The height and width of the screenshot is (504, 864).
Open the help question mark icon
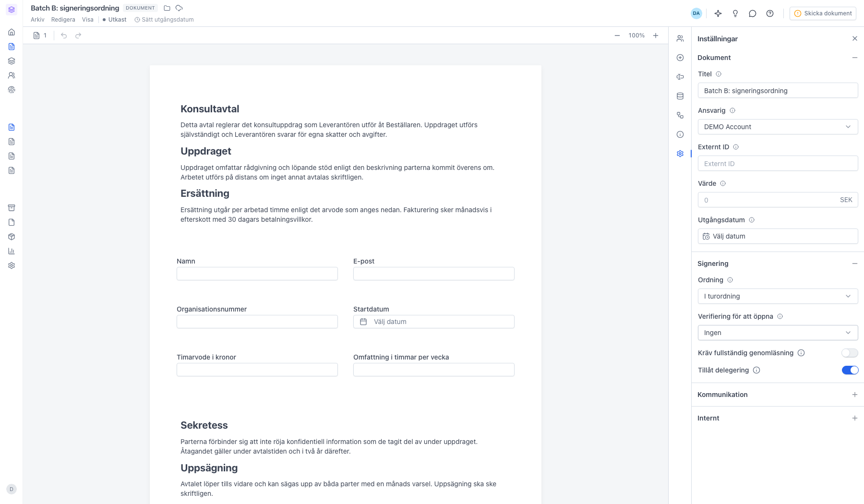pyautogui.click(x=770, y=13)
